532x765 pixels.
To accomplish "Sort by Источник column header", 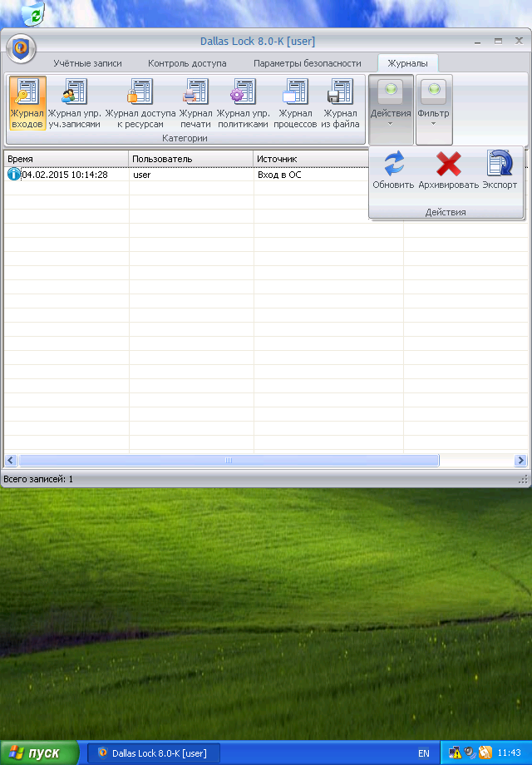I will [x=311, y=159].
